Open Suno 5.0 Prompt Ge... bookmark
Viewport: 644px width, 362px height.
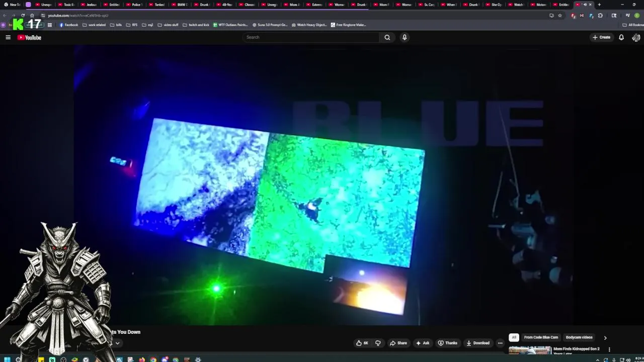pos(270,25)
